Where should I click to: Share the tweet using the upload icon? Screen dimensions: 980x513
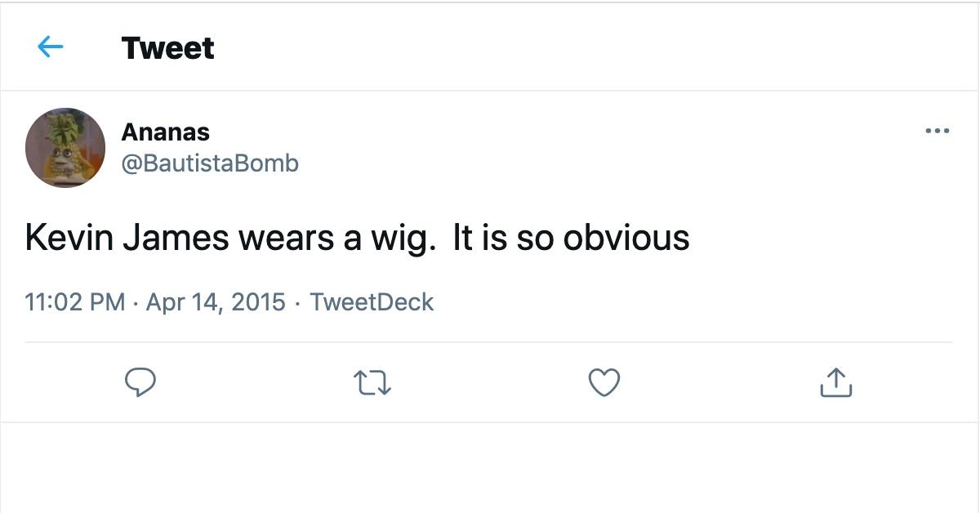[x=835, y=381]
